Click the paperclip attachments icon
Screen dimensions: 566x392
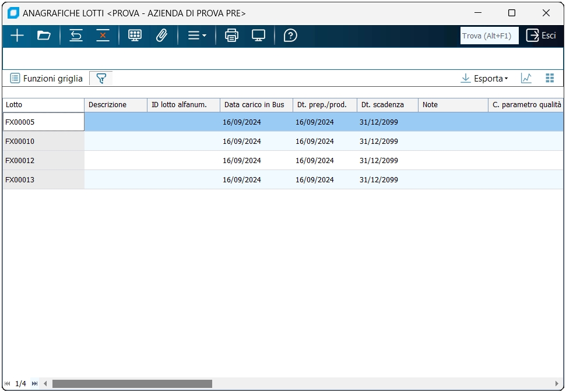tap(161, 36)
